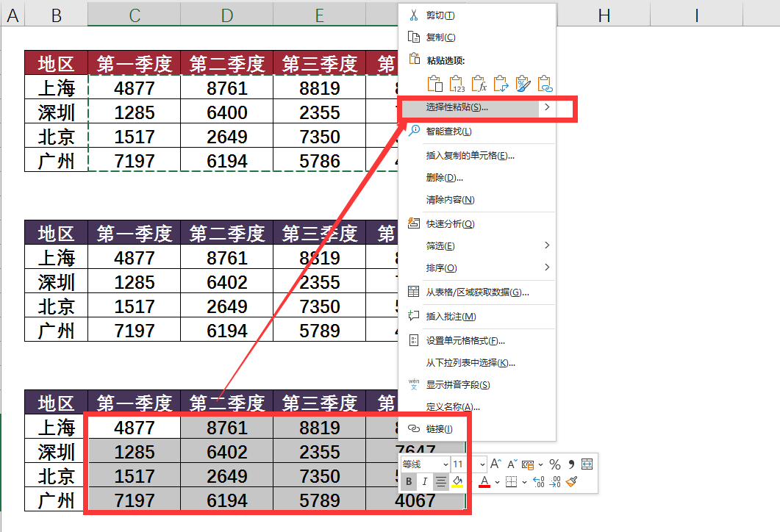Choose Paste Values (123) icon
Image resolution: width=780 pixels, height=532 pixels.
(457, 84)
